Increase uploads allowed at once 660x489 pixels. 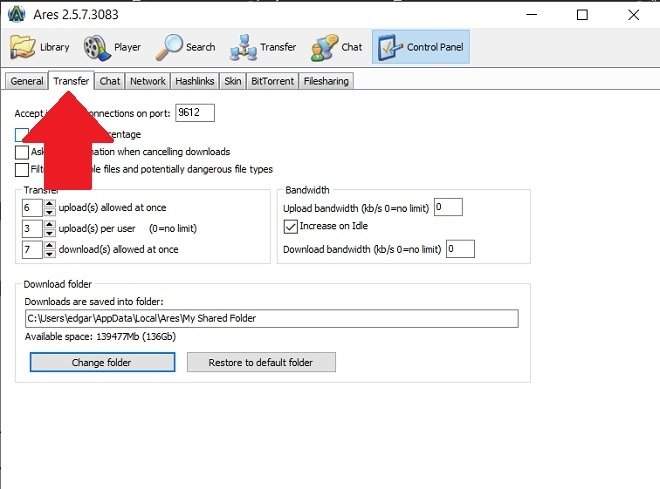[x=50, y=203]
